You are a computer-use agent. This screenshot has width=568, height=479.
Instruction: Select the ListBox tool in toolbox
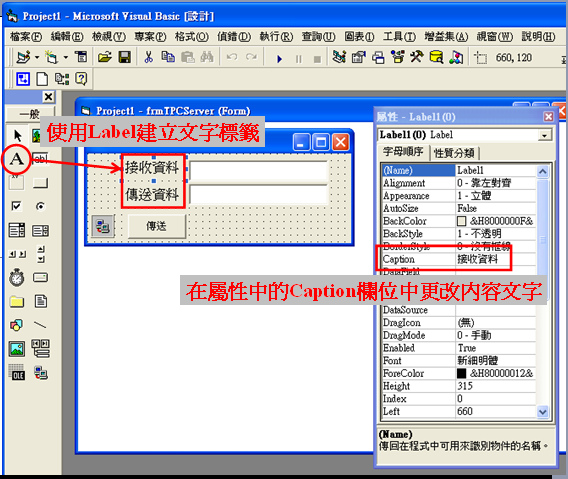pyautogui.click(x=40, y=230)
